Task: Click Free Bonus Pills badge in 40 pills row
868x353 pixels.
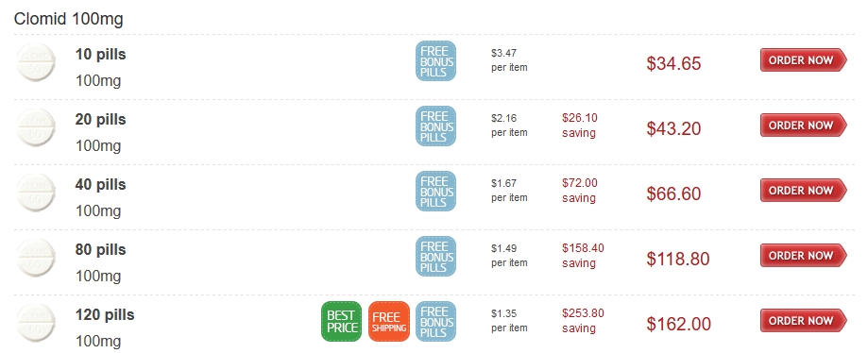Action: point(436,191)
